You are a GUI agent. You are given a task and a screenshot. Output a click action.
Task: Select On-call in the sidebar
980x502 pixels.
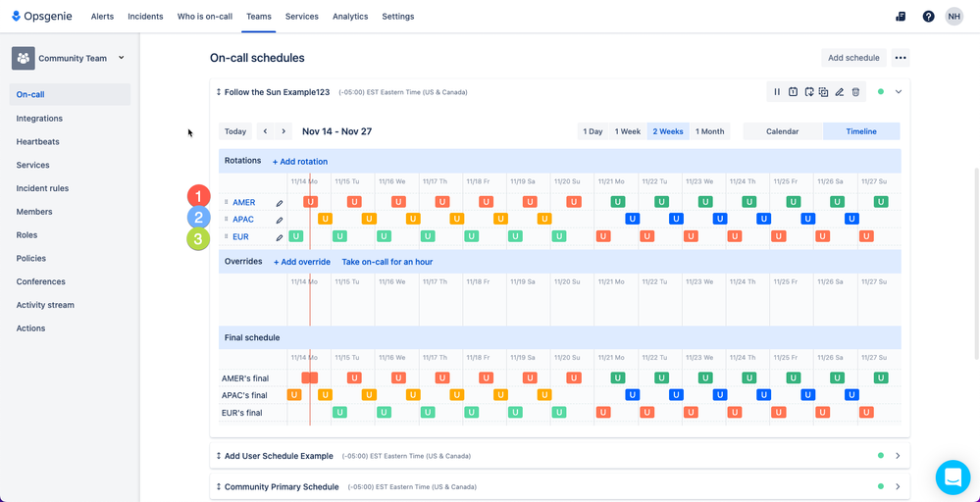coord(70,95)
